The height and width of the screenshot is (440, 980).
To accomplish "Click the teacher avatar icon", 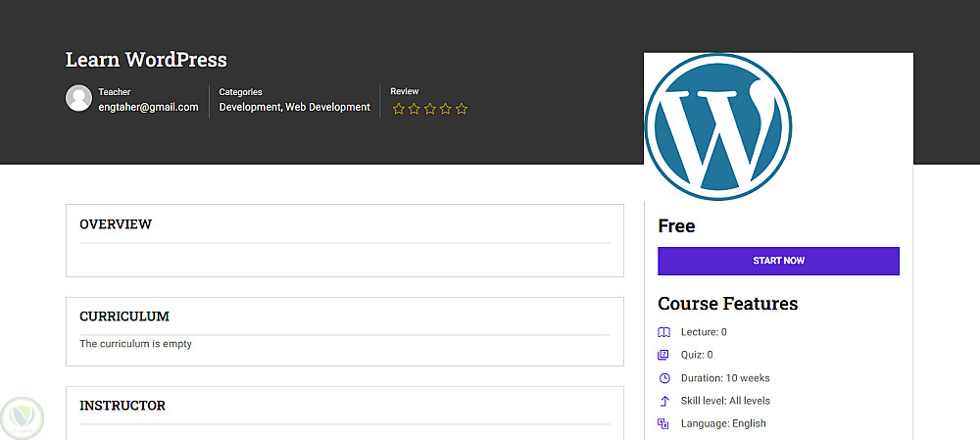I will click(78, 98).
